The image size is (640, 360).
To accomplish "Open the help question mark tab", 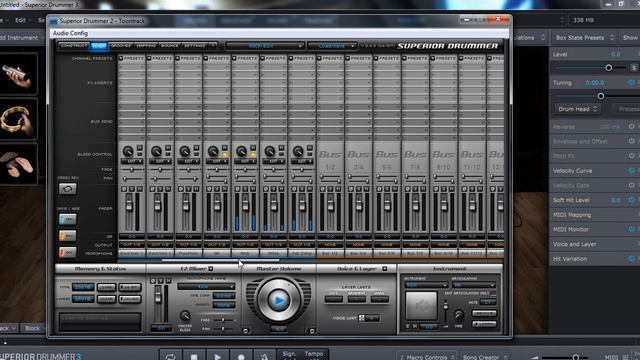I will (x=212, y=46).
